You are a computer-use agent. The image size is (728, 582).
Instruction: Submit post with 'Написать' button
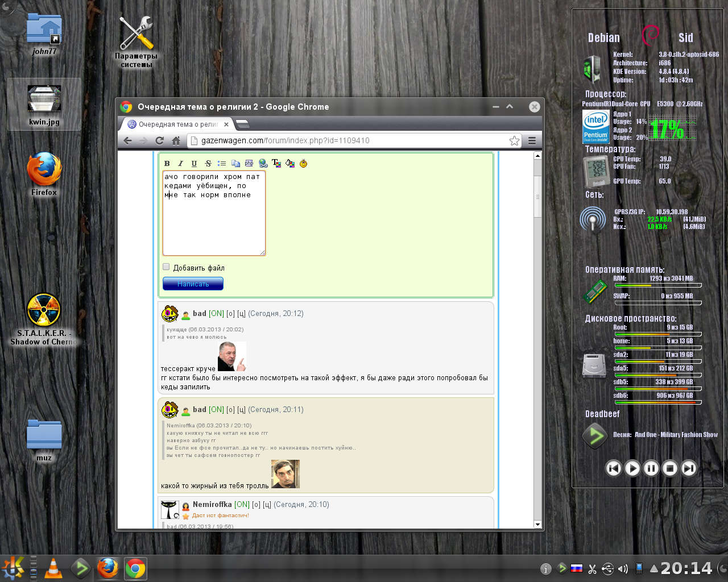point(193,284)
